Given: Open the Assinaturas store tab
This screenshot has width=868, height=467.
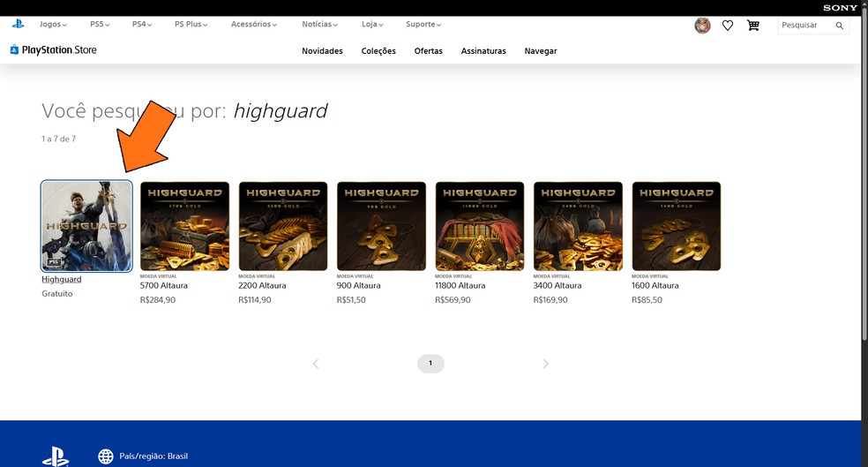Looking at the screenshot, I should point(483,51).
